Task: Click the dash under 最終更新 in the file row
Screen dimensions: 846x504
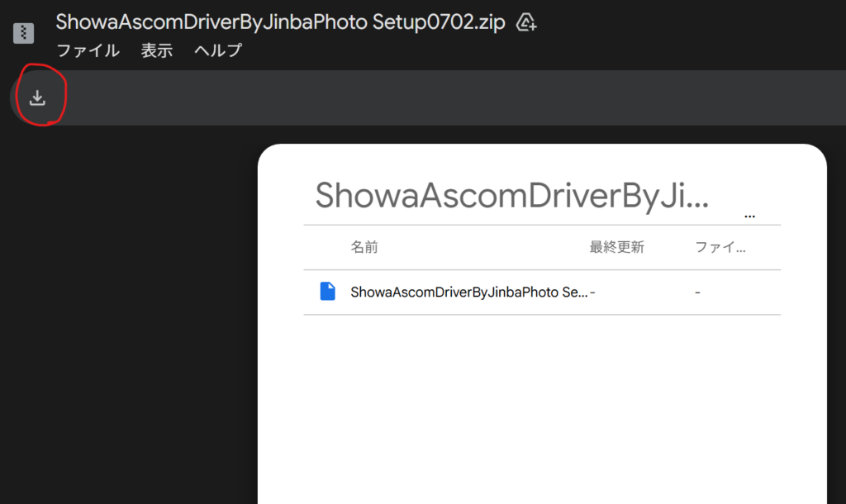Action: point(593,292)
